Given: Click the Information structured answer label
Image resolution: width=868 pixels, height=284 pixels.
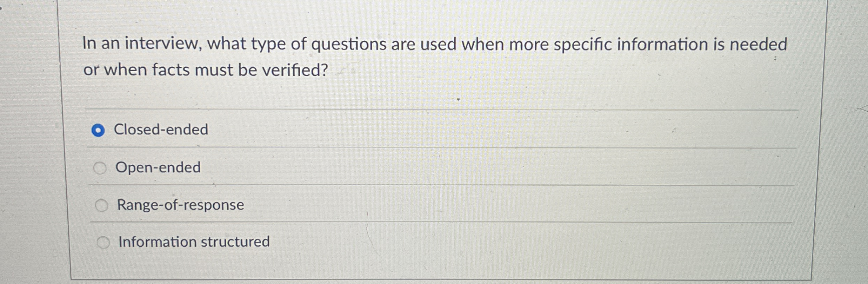Looking at the screenshot, I should click(193, 242).
